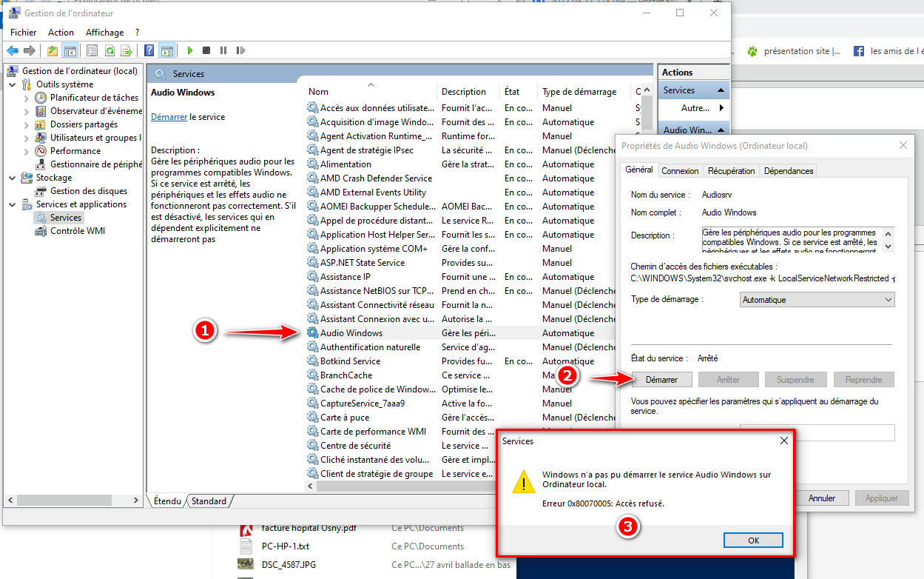Click the Stop service square icon
The height and width of the screenshot is (579, 924).
click(206, 50)
